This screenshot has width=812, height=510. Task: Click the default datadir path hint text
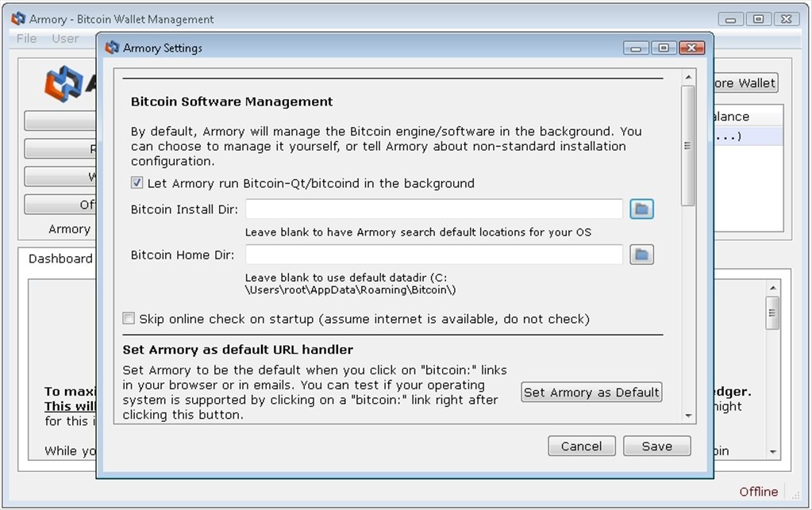pyautogui.click(x=351, y=283)
